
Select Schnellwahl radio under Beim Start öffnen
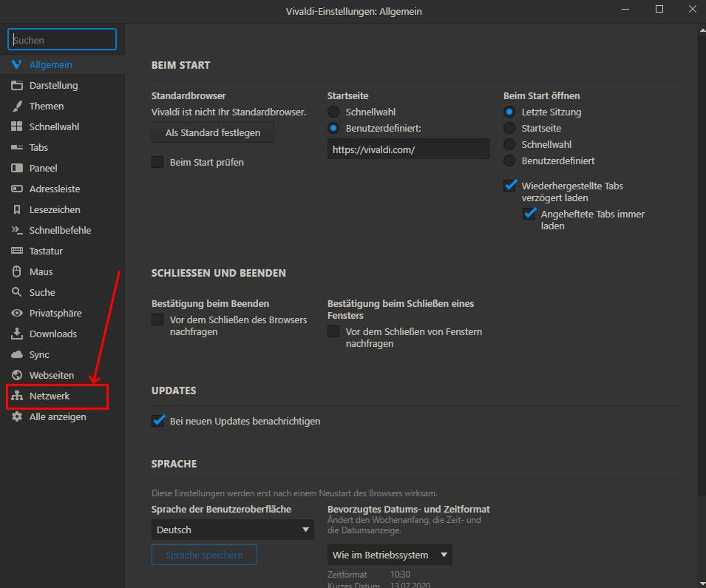point(509,144)
